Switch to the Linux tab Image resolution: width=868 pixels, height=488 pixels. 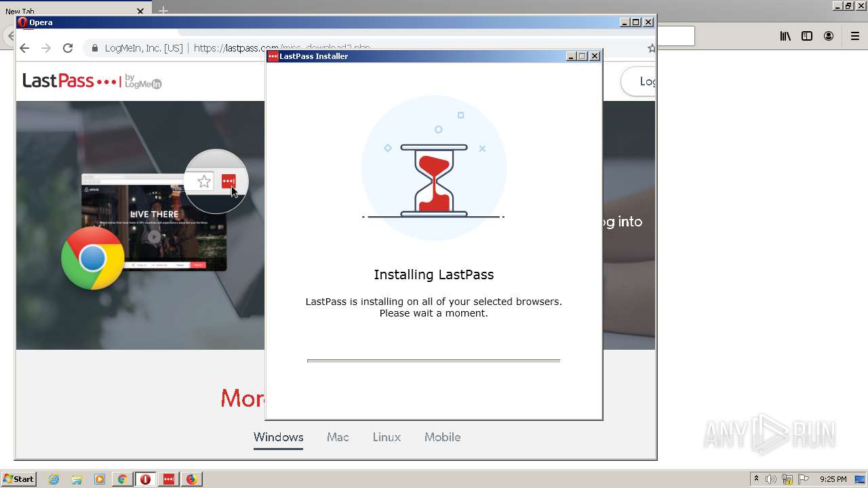click(387, 437)
